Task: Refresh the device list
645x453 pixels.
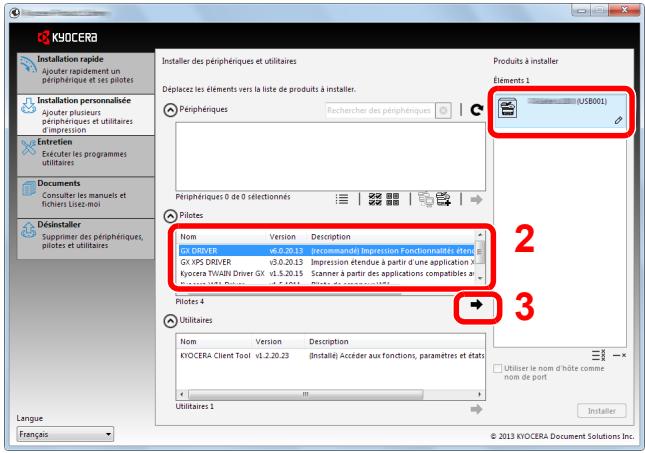Action: (x=476, y=110)
